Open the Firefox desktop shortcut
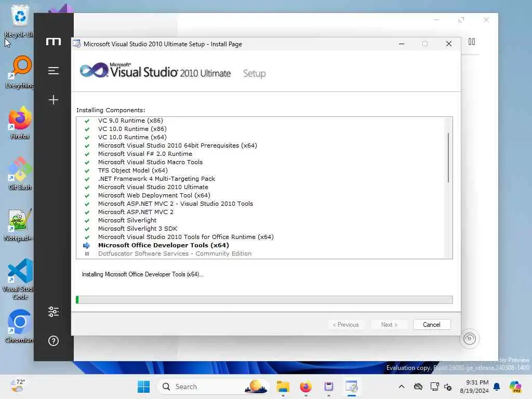The width and height of the screenshot is (532, 399). pos(20,123)
